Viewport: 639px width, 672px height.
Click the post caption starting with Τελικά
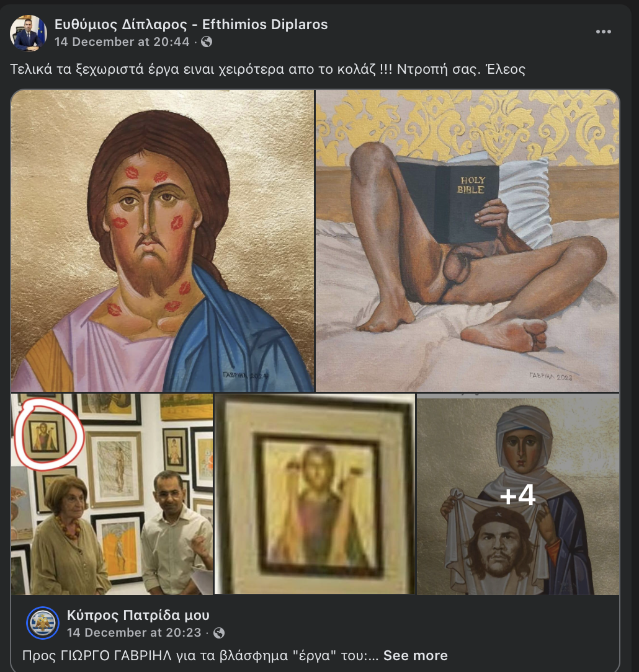[267, 69]
